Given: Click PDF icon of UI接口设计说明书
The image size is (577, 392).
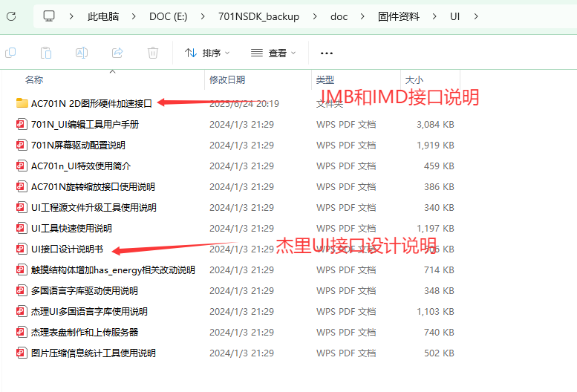Looking at the screenshot, I should [x=22, y=249].
